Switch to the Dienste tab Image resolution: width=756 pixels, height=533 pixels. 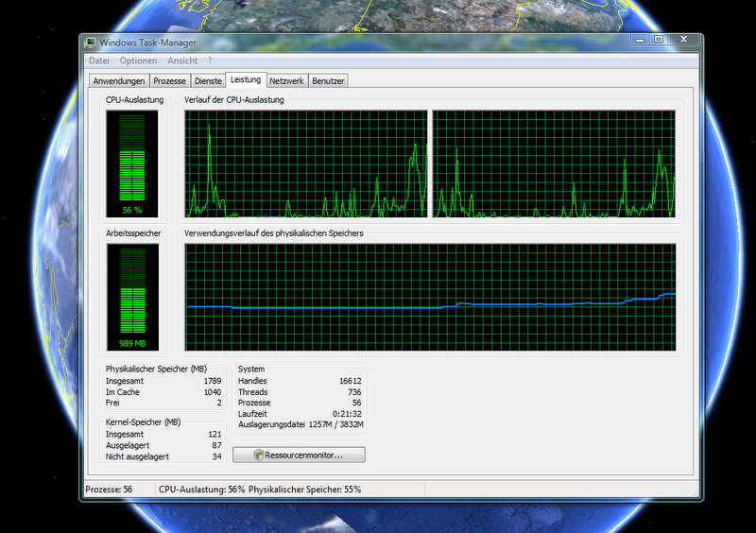coord(208,81)
